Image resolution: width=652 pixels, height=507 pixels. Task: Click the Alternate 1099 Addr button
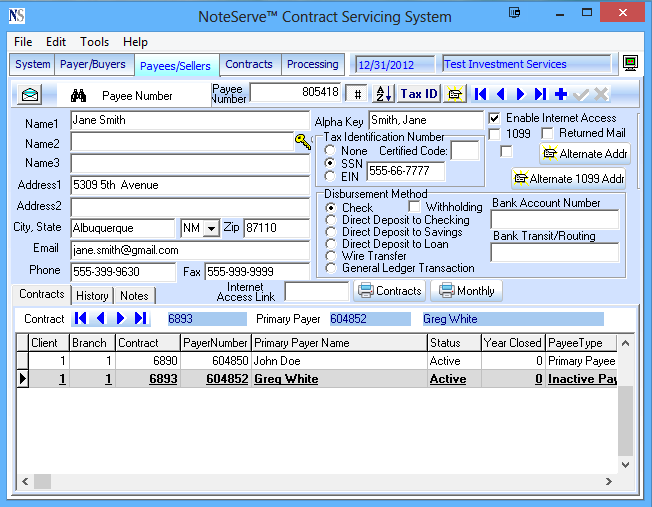(x=568, y=179)
